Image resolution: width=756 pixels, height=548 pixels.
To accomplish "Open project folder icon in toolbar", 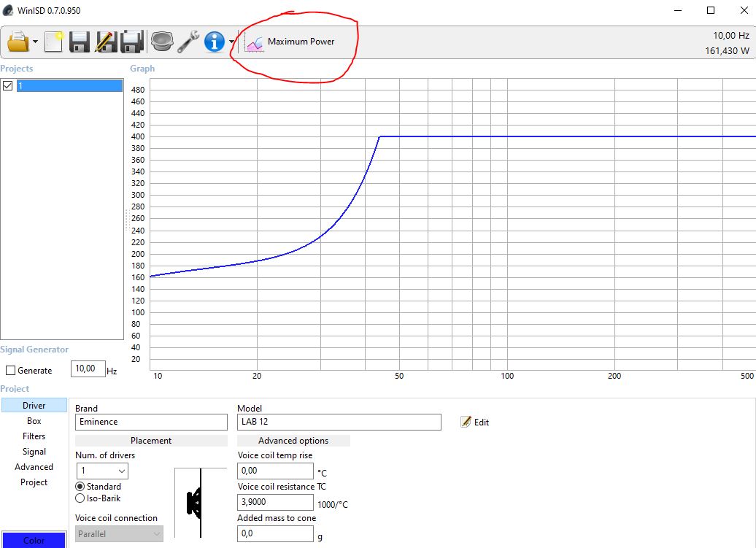I will pyautogui.click(x=18, y=42).
